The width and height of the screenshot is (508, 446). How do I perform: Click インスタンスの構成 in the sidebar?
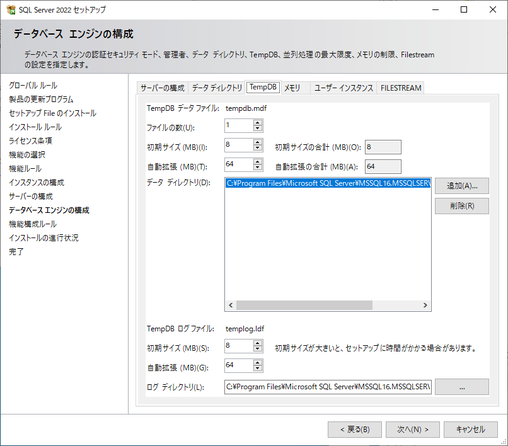click(x=36, y=183)
